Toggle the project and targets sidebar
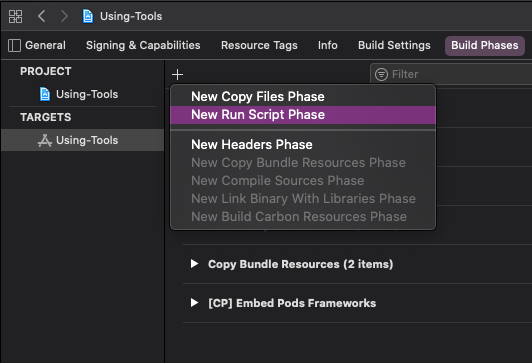The height and width of the screenshot is (363, 532). coord(14,45)
